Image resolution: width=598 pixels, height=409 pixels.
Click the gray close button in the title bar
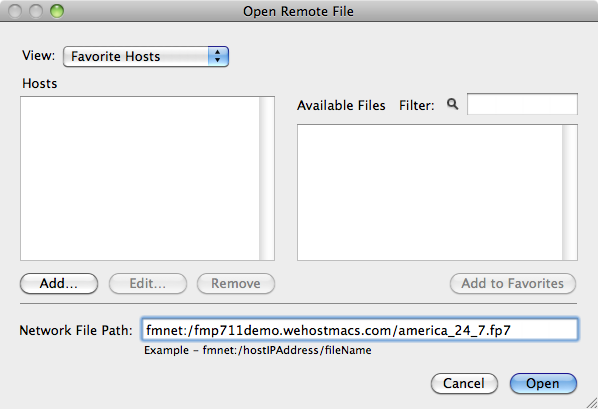(x=15, y=11)
